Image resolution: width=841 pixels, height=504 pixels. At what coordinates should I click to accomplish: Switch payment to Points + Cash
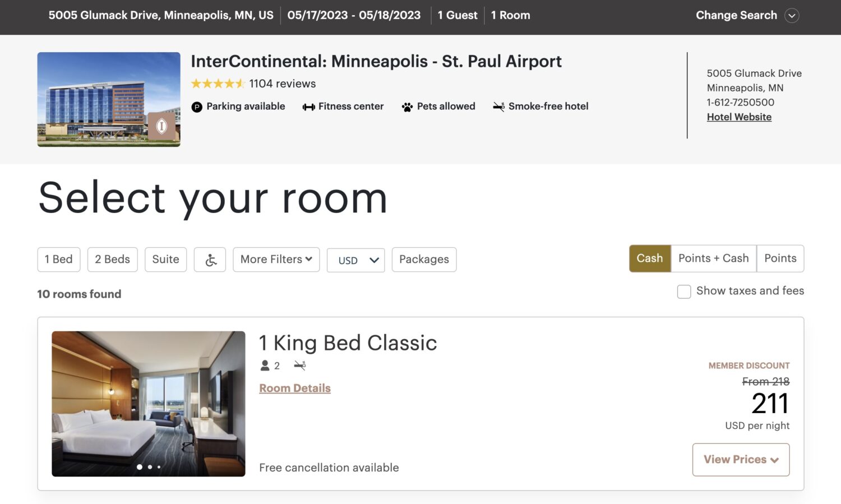pyautogui.click(x=713, y=258)
